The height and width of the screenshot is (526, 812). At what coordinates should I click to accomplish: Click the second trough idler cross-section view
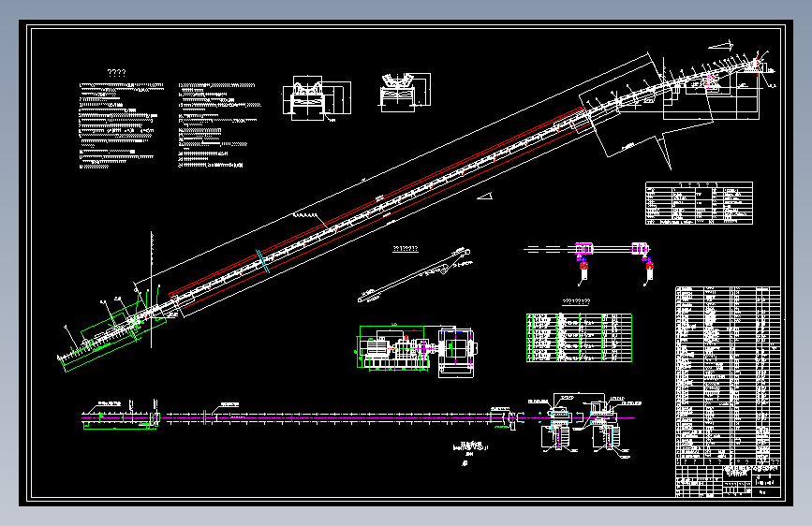pos(405,92)
